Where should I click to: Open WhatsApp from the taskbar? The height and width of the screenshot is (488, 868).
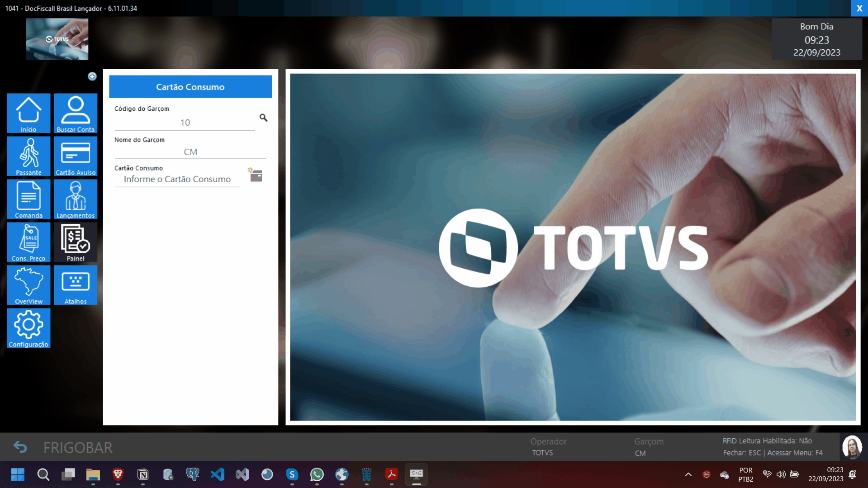click(317, 474)
